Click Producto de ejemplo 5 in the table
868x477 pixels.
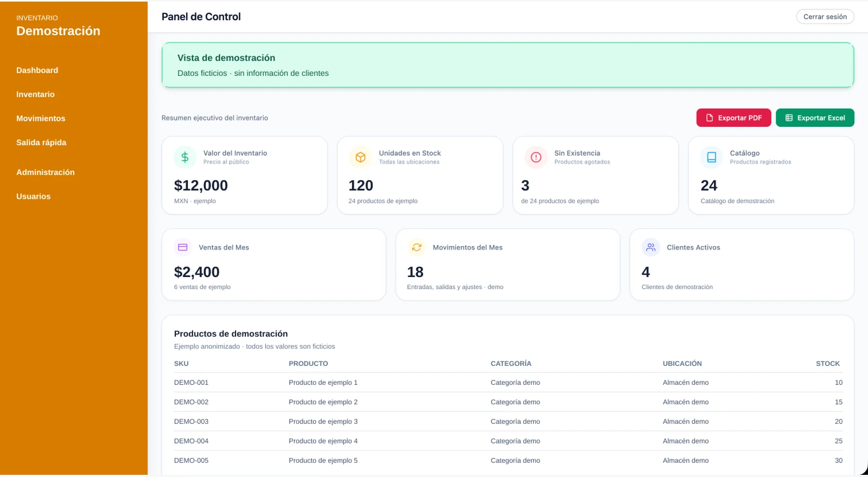pyautogui.click(x=323, y=461)
